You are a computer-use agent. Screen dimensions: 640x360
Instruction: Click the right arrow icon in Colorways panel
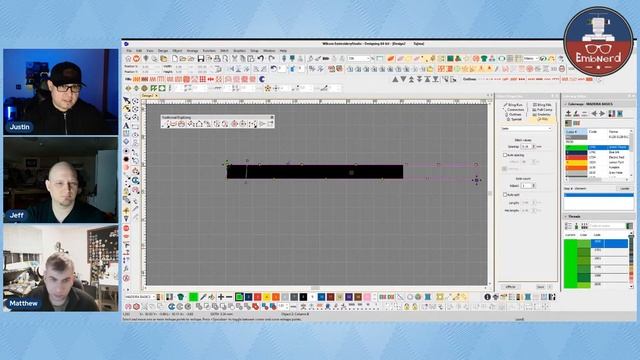[x=602, y=113]
